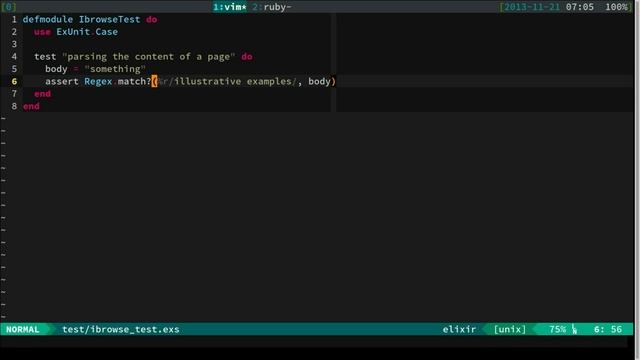Click the clock time 07:05
The width and height of the screenshot is (640, 360).
click(x=580, y=7)
